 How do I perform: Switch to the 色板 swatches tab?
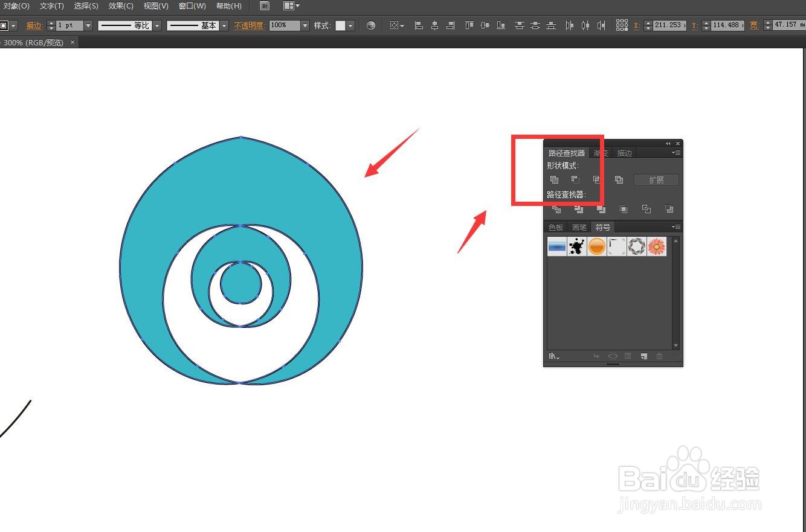tap(556, 228)
